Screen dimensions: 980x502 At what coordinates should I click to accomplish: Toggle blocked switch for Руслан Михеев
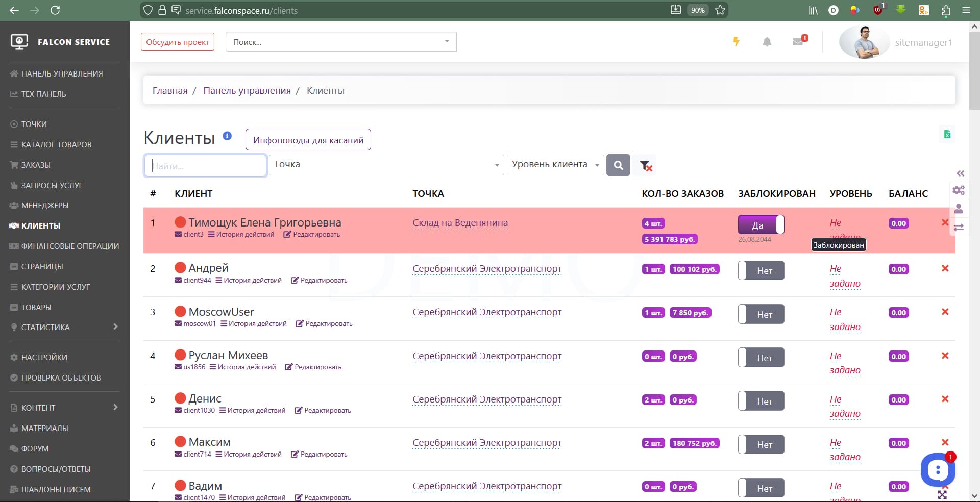click(x=761, y=358)
